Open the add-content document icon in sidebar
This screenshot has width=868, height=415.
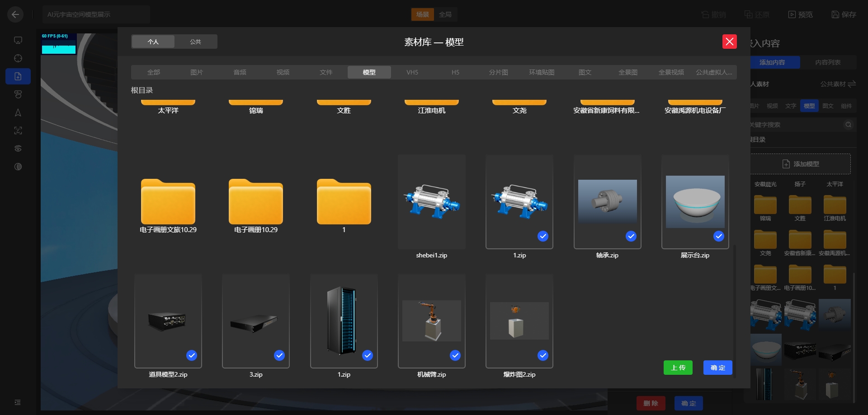(18, 76)
